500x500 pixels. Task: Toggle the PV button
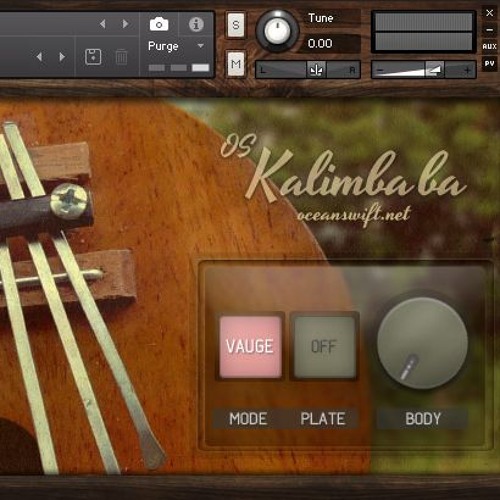489,63
